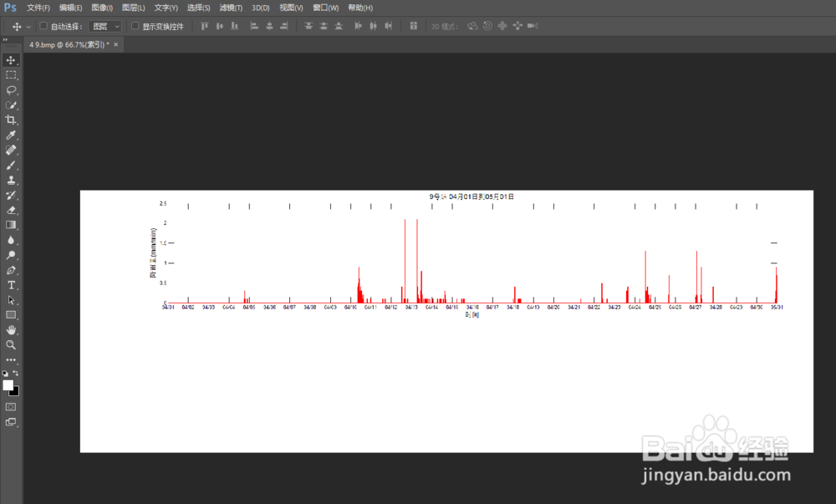Select the Hand tool
The width and height of the screenshot is (836, 504).
point(11,330)
